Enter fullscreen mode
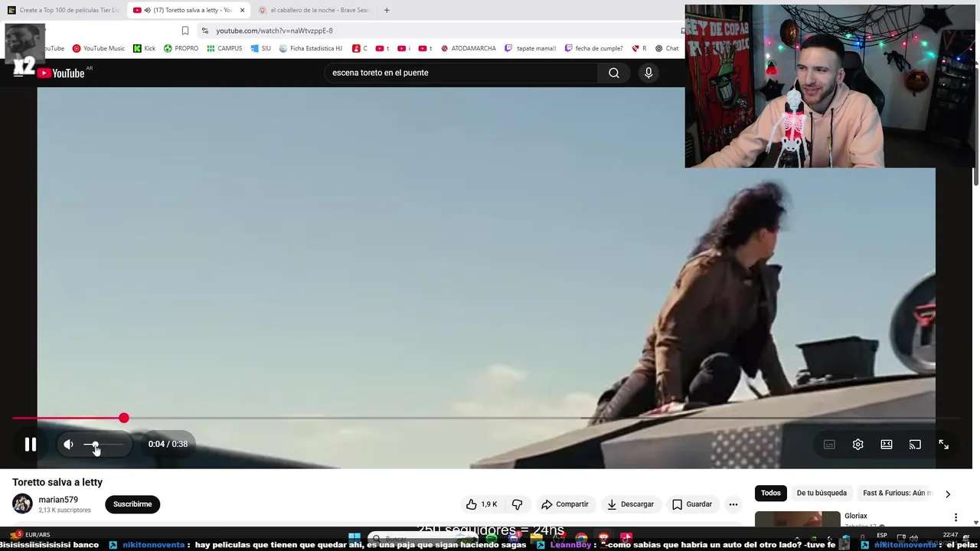Image resolution: width=980 pixels, height=551 pixels. tap(943, 445)
